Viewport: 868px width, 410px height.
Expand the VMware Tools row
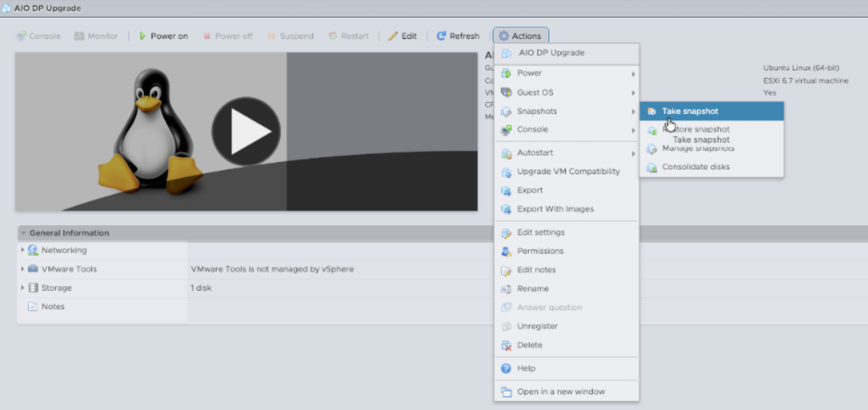pyautogui.click(x=22, y=269)
